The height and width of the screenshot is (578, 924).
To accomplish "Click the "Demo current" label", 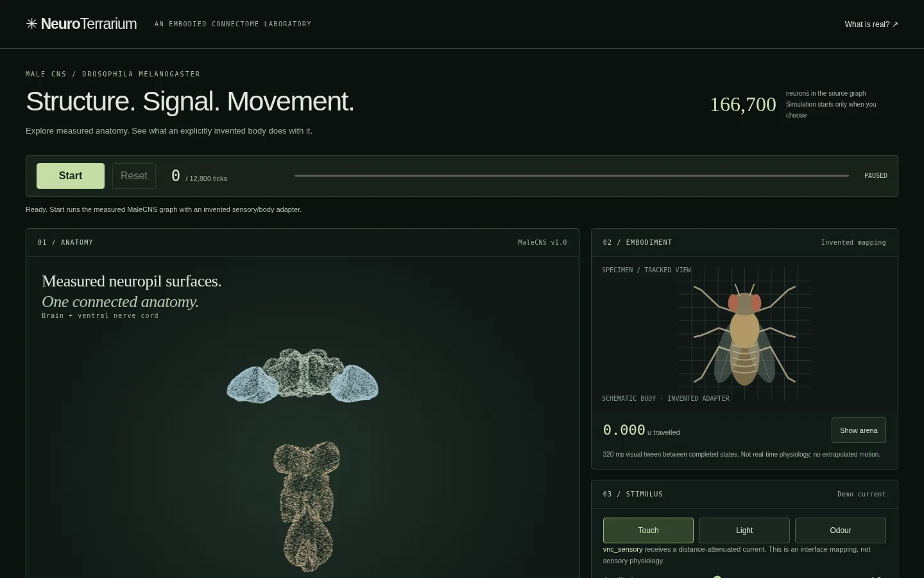I will tap(862, 495).
